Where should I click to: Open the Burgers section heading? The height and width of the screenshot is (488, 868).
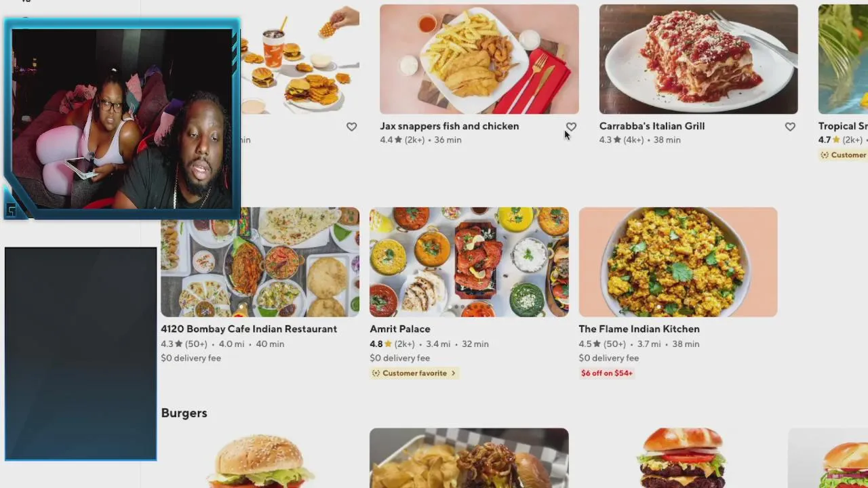point(184,413)
